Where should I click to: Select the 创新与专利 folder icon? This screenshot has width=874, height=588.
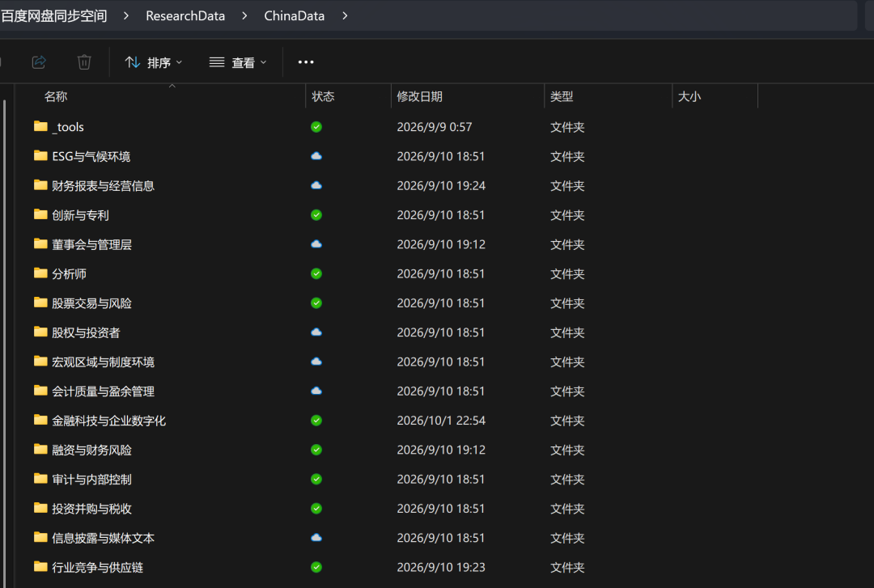tap(40, 214)
